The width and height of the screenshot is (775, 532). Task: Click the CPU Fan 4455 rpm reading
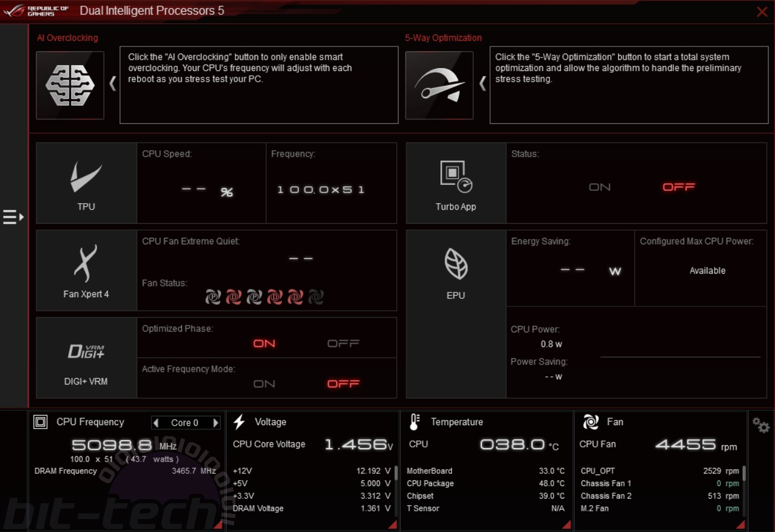[x=696, y=445]
